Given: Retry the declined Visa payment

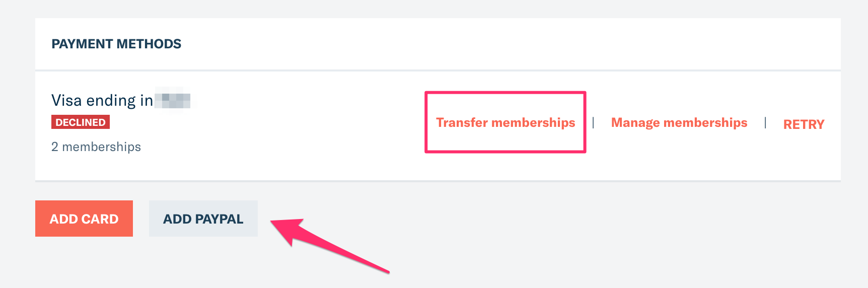Looking at the screenshot, I should (x=804, y=124).
